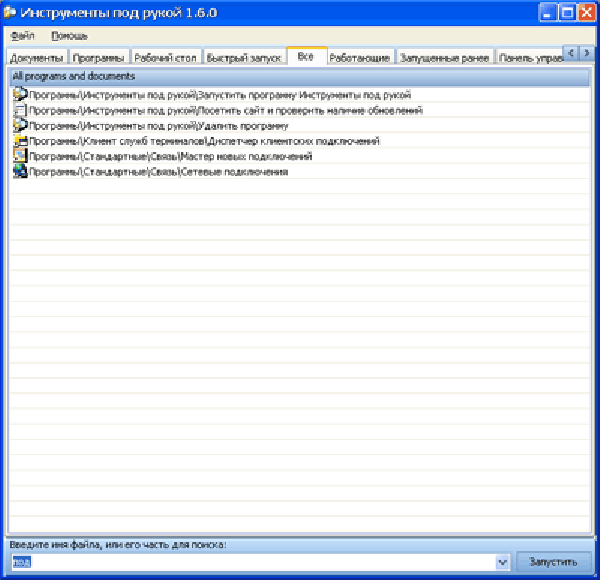600x580 pixels.
Task: Open the Файл menu
Action: pyautogui.click(x=22, y=36)
